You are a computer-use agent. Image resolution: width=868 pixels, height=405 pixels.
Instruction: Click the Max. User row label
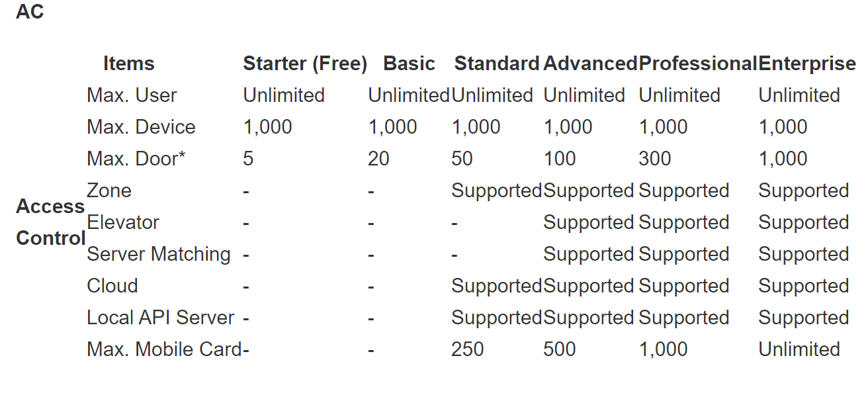[132, 95]
